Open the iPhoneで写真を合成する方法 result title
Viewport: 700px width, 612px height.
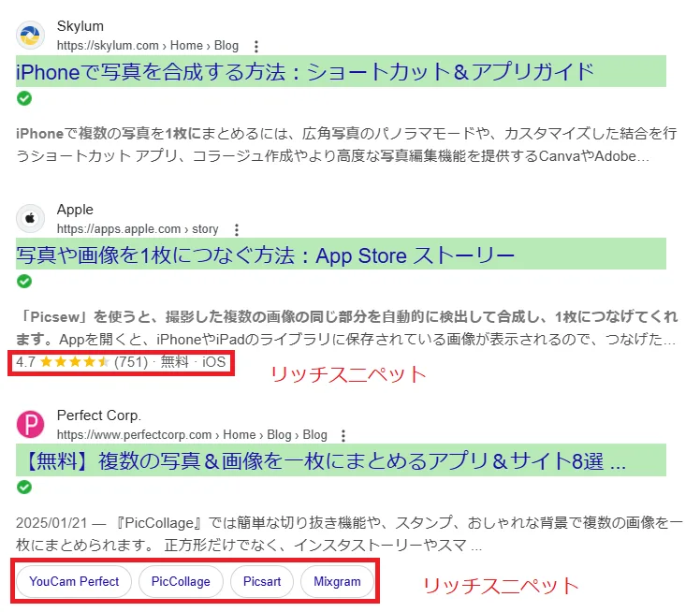click(305, 72)
